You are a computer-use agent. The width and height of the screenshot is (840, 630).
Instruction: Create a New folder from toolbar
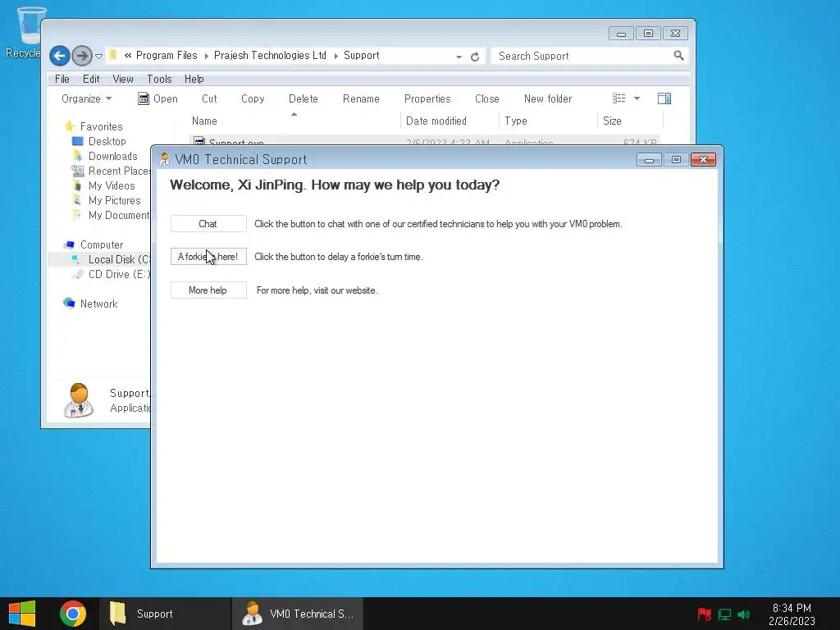pyautogui.click(x=548, y=98)
